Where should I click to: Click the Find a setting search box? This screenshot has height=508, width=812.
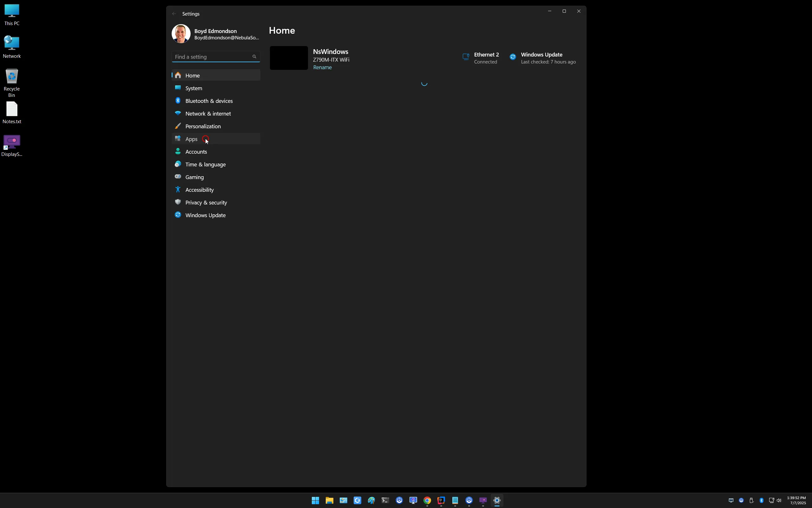pyautogui.click(x=216, y=57)
